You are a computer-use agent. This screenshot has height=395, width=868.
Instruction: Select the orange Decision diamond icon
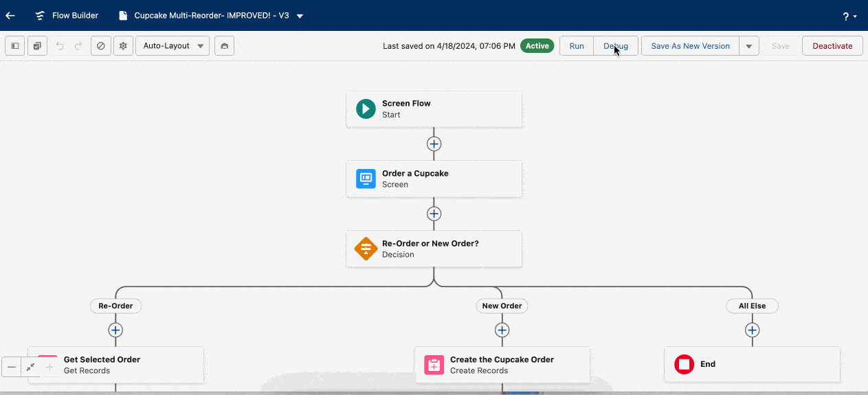[366, 249]
